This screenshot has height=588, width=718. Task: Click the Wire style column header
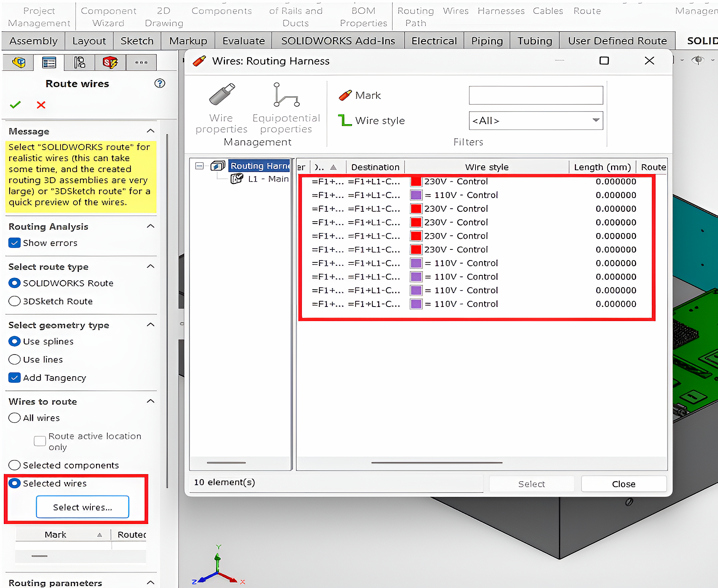point(487,167)
